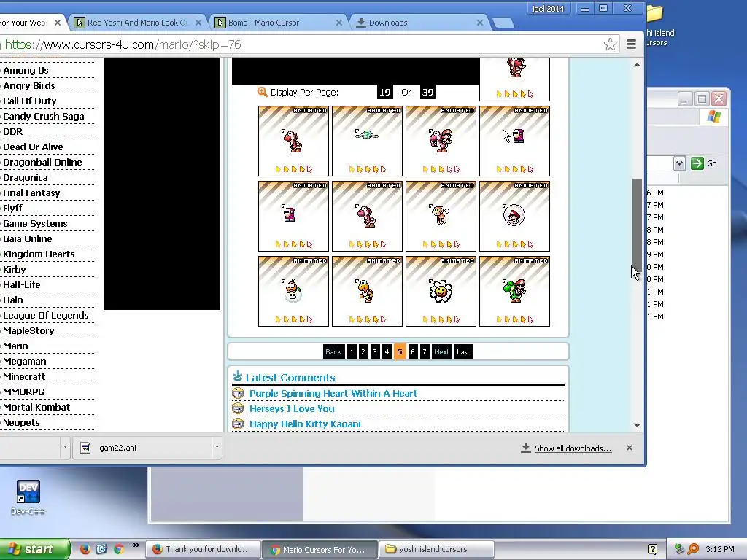The image size is (747, 560).
Task: Expand the address dropdown in Explorer window
Action: [679, 163]
